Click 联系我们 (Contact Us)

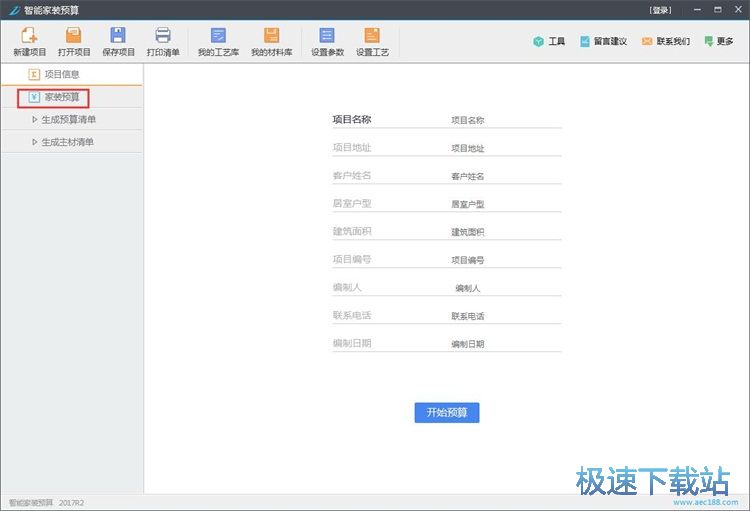pos(665,42)
